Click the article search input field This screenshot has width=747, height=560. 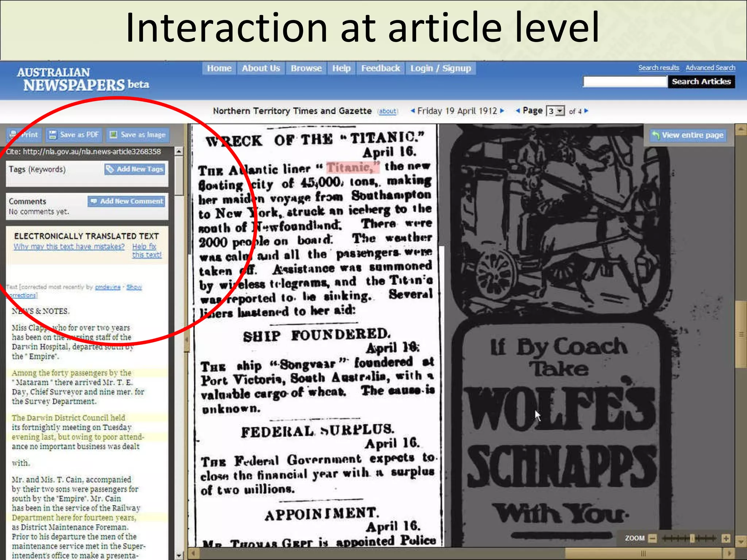click(x=625, y=82)
